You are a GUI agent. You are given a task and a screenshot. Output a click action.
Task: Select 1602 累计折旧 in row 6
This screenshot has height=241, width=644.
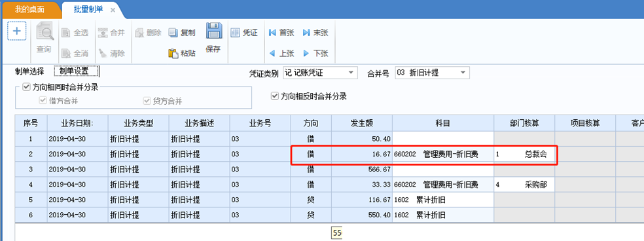click(443, 215)
